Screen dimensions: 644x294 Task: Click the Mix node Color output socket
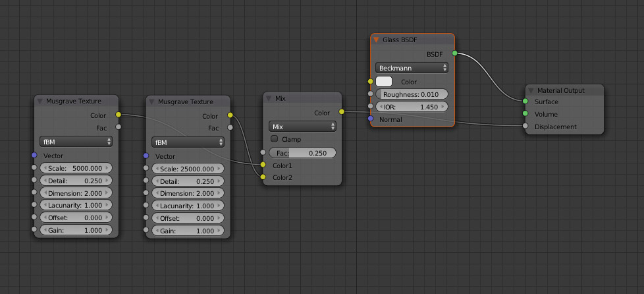(x=341, y=112)
